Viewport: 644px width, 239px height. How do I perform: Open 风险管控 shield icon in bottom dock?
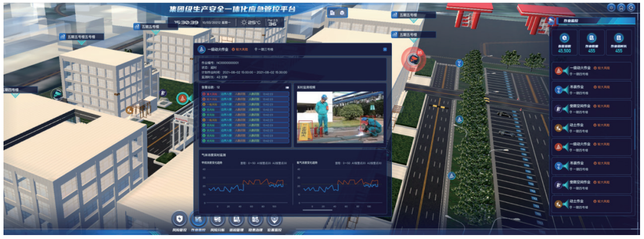click(x=179, y=219)
